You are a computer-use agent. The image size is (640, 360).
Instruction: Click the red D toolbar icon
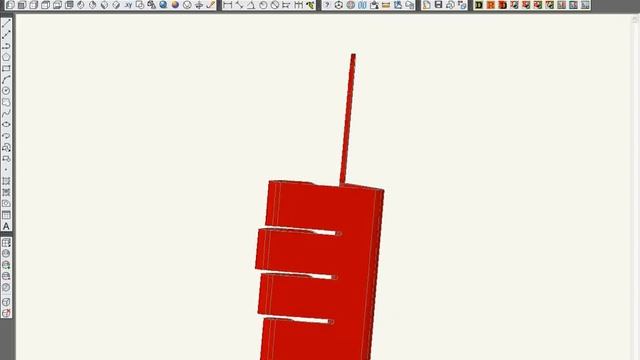(502, 5)
